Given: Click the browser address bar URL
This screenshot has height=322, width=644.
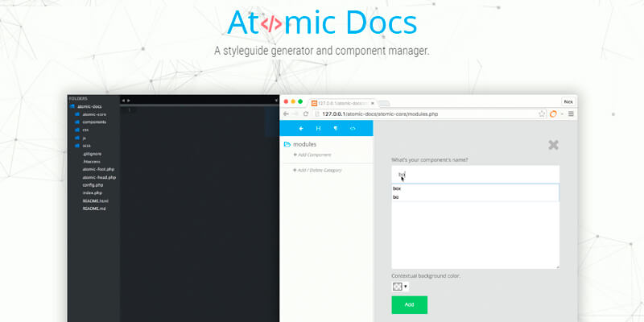Looking at the screenshot, I should pyautogui.click(x=380, y=114).
